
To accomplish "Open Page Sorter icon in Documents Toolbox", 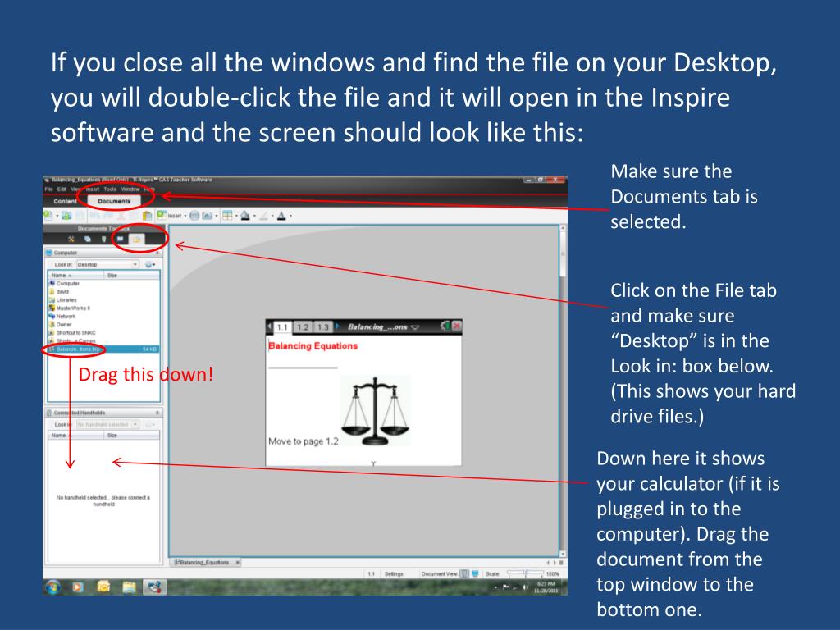I will [x=87, y=239].
